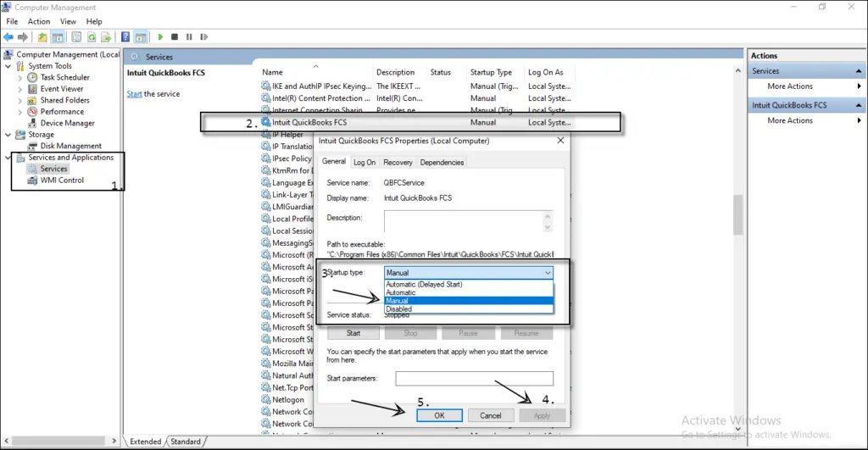Click the green Start Service toolbar icon
The width and height of the screenshot is (868, 450).
click(161, 37)
